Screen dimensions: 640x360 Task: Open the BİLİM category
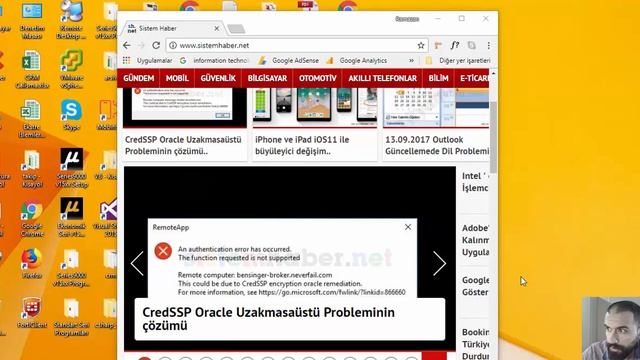coord(438,78)
